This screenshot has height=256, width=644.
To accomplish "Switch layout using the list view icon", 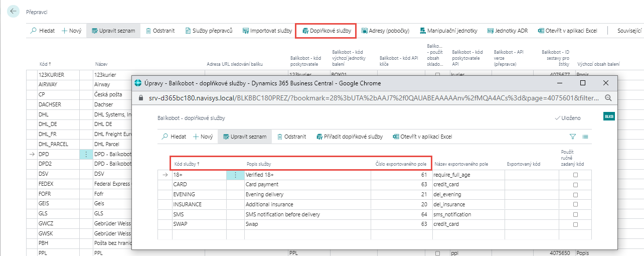I will tap(585, 137).
